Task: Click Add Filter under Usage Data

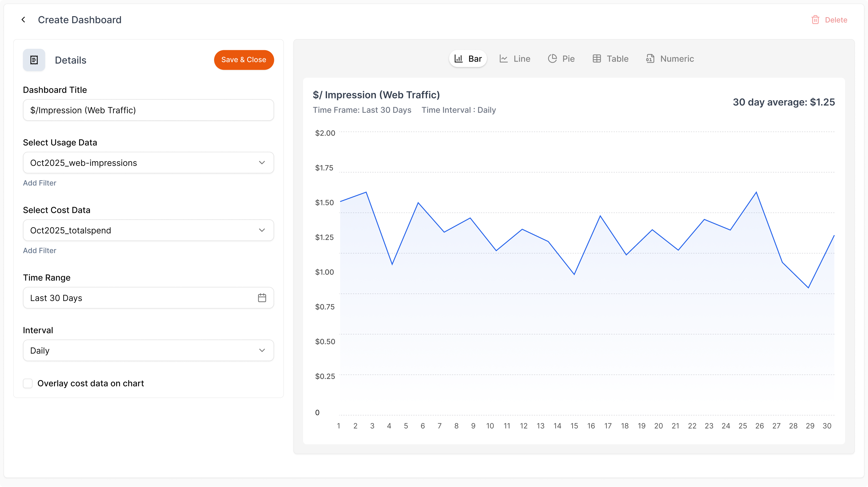Action: [40, 183]
